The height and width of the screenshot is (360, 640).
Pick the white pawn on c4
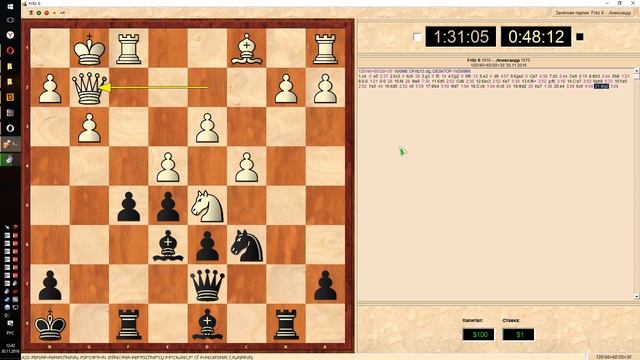pos(246,167)
